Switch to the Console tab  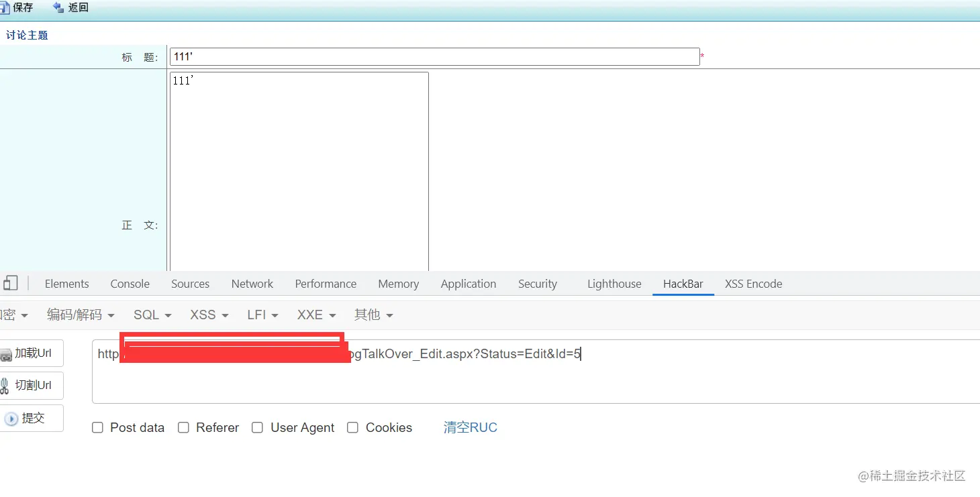coord(130,284)
